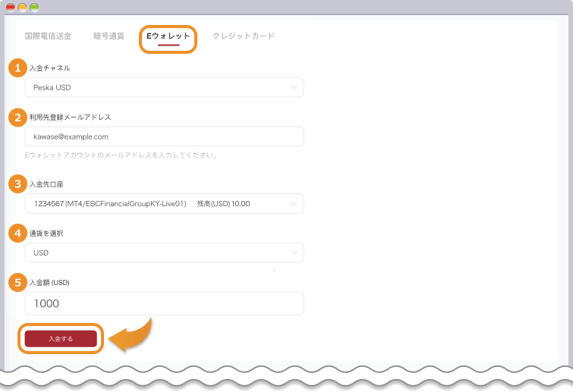573x392 pixels.
Task: Click the 入金額 (USD) label
Action: tap(49, 283)
